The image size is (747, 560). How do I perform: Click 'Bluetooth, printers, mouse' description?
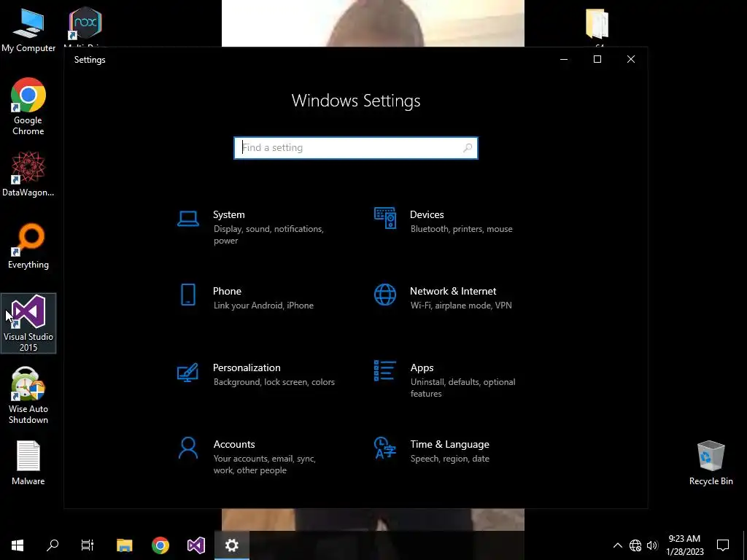pos(462,229)
